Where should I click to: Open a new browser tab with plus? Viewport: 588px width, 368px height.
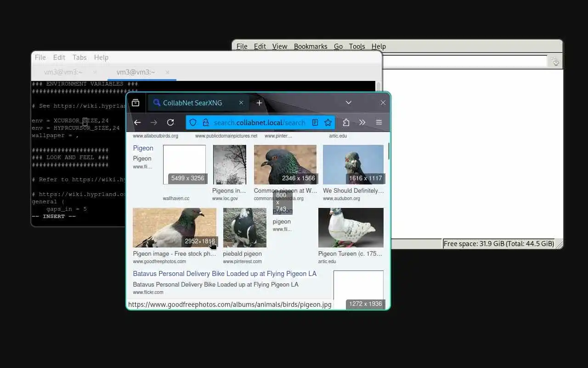coord(259,103)
